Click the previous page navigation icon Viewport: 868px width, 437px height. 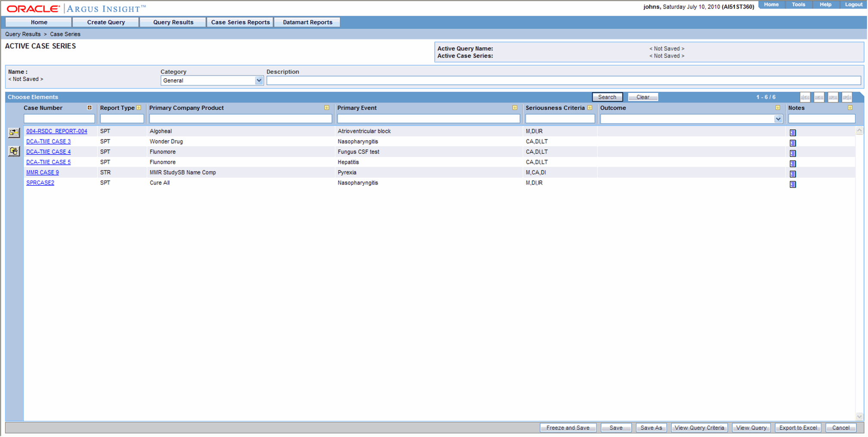[819, 97]
